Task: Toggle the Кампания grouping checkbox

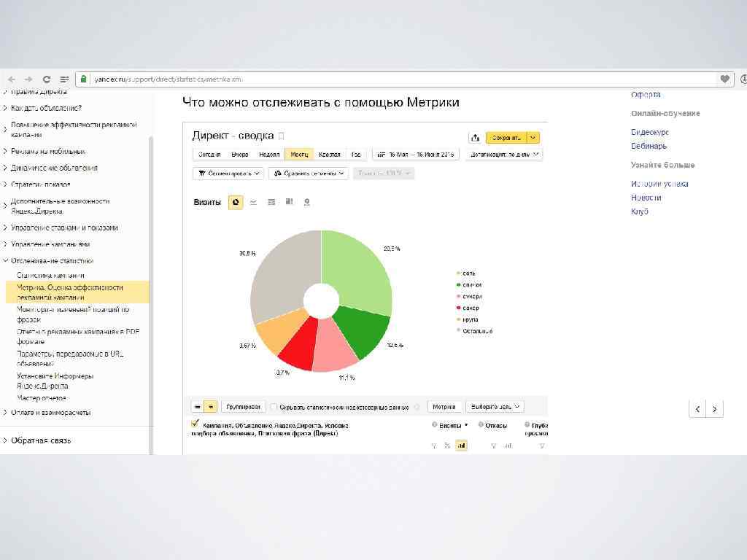Action: point(195,423)
